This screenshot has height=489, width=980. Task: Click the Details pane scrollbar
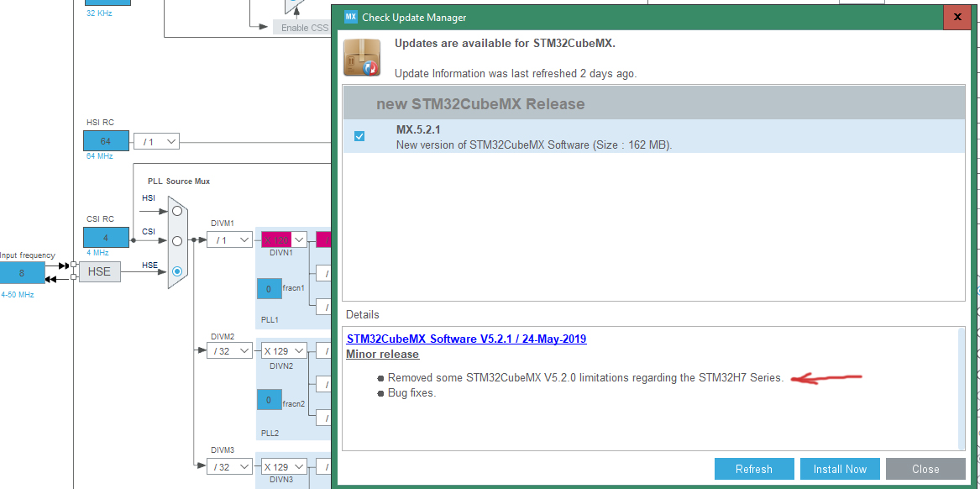[x=962, y=387]
